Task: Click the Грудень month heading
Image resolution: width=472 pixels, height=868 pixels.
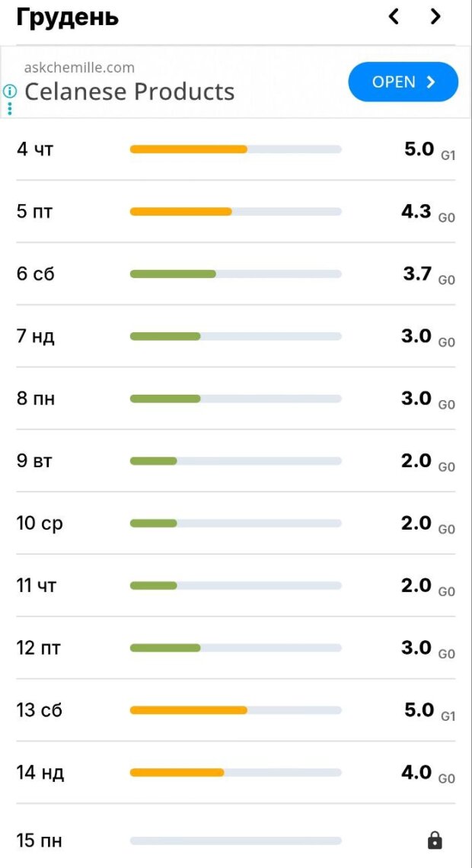Action: click(68, 17)
